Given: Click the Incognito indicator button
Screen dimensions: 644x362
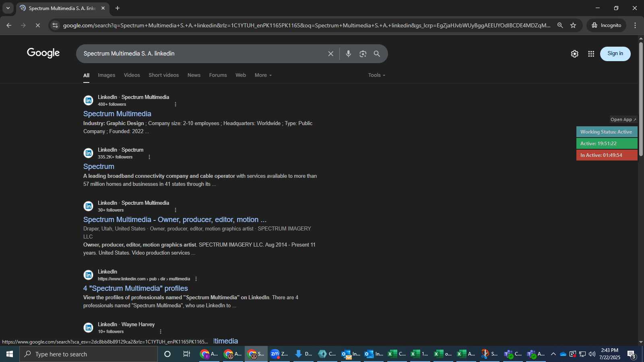Looking at the screenshot, I should [607, 25].
